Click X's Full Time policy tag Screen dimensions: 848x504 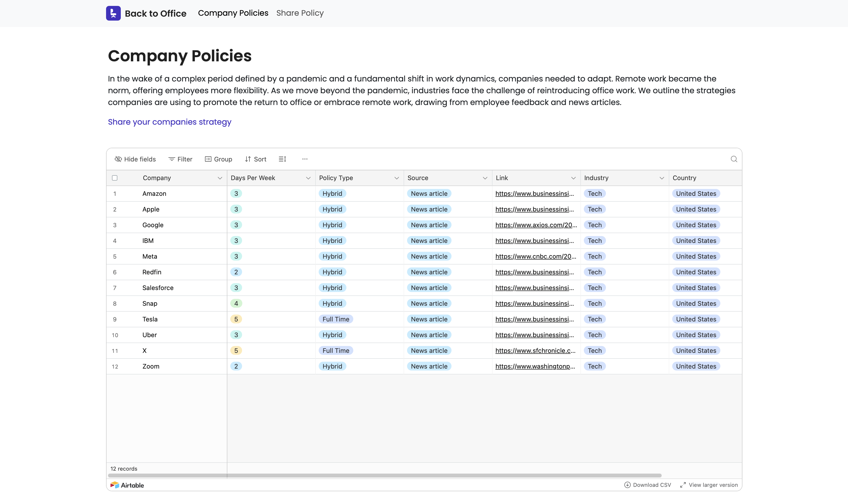(336, 350)
